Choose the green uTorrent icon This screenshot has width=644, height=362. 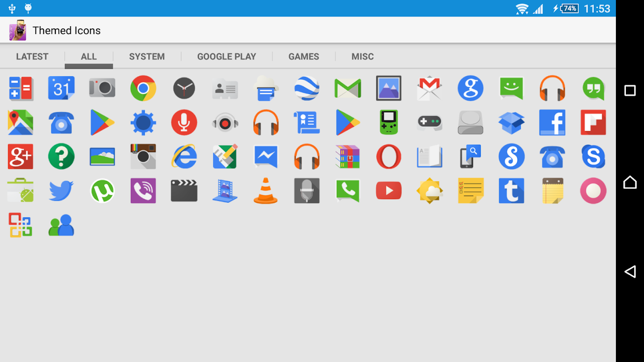click(x=102, y=191)
